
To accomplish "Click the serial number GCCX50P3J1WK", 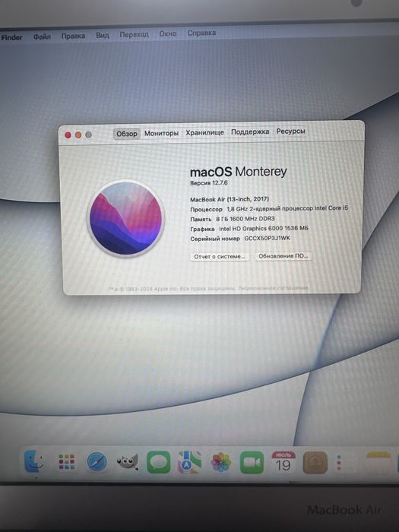I will [268, 238].
